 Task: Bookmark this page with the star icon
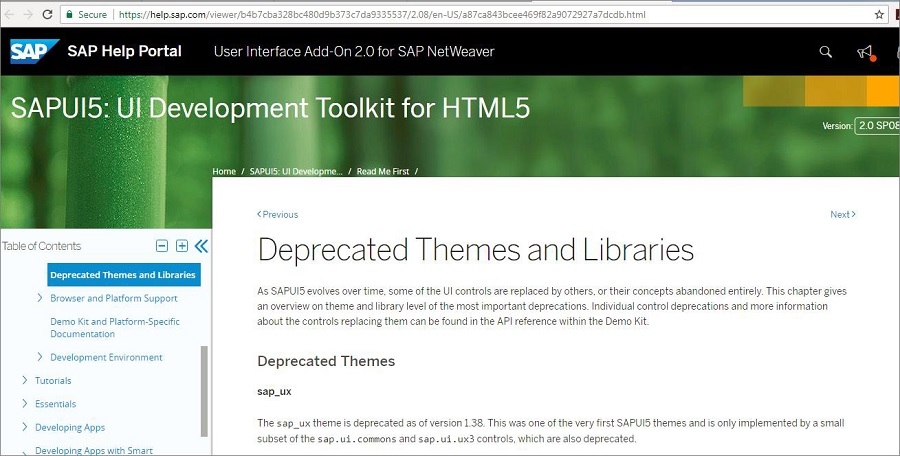pos(879,15)
